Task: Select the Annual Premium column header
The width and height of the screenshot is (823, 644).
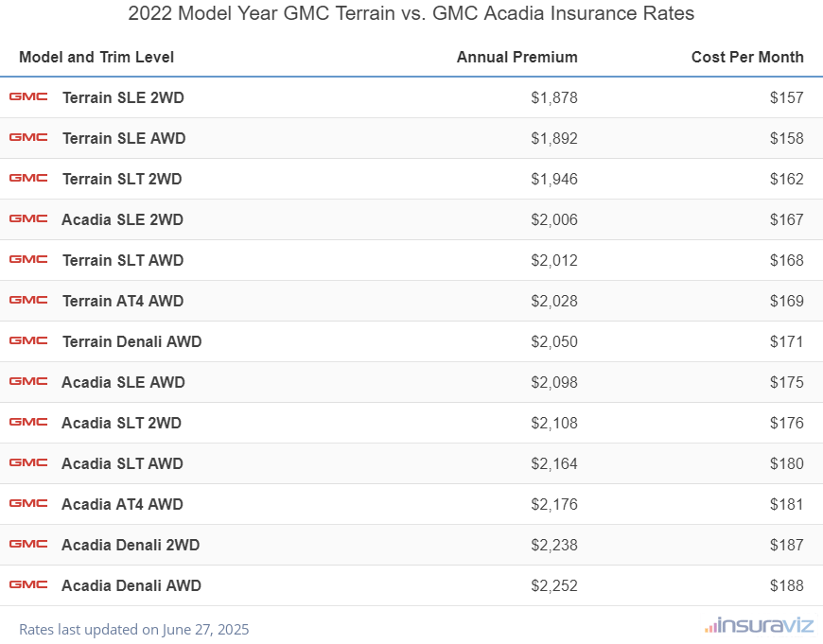Action: coord(517,57)
